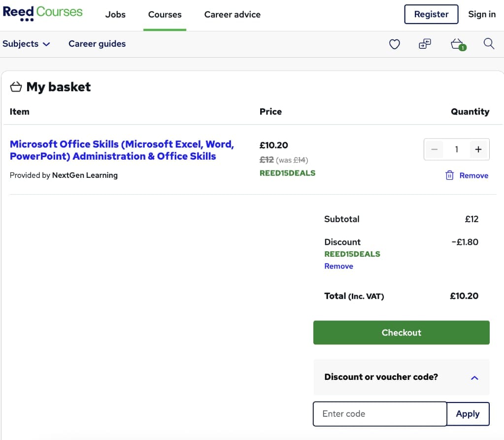Screen dimensions: 504x440
Task: Click the green REED15DEALS code under the price
Action: [x=287, y=173]
